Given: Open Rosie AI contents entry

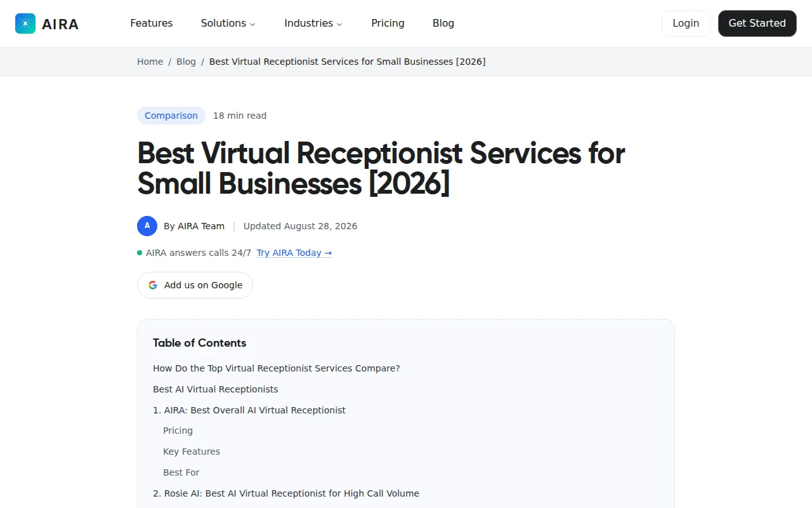Looking at the screenshot, I should pyautogui.click(x=286, y=493).
